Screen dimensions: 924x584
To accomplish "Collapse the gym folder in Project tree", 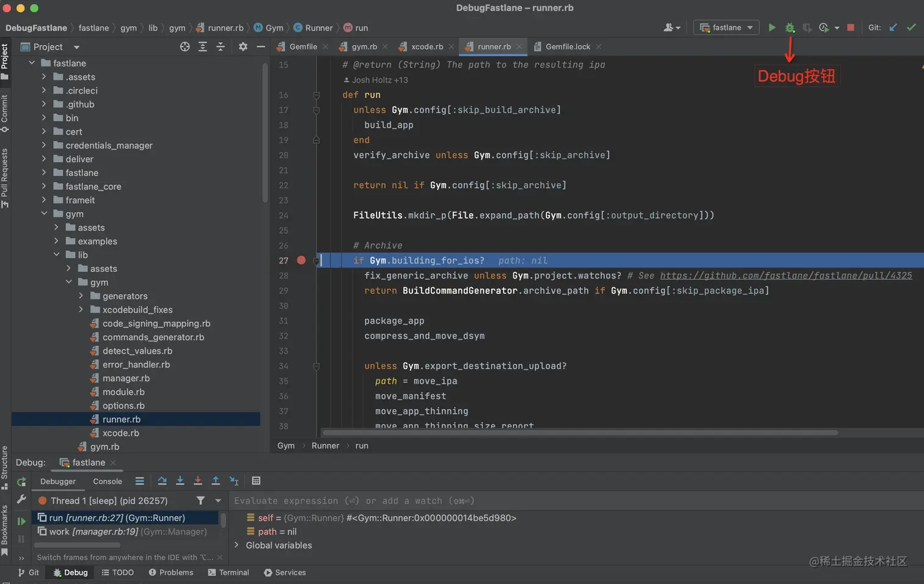I will tap(44, 213).
